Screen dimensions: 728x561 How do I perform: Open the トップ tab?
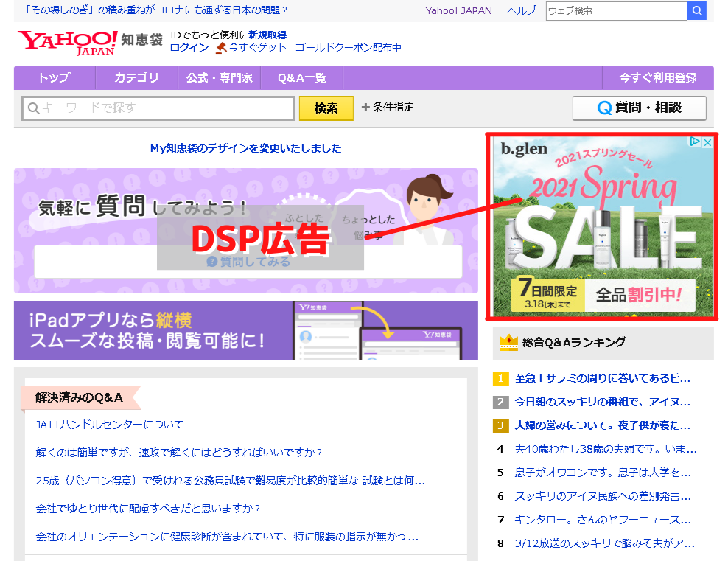click(55, 77)
